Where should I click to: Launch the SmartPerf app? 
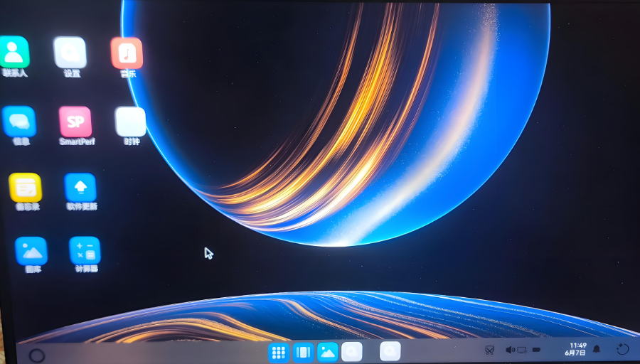click(x=75, y=122)
